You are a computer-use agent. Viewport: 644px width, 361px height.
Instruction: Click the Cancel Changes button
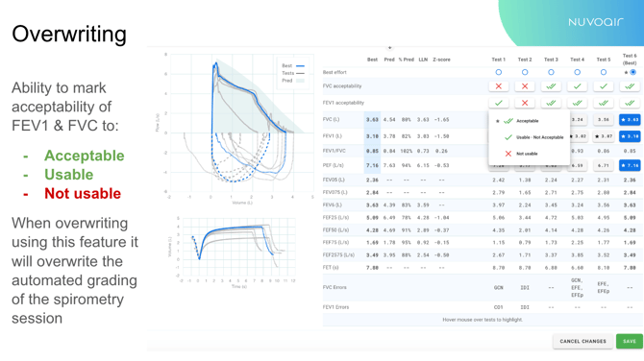[x=582, y=341]
